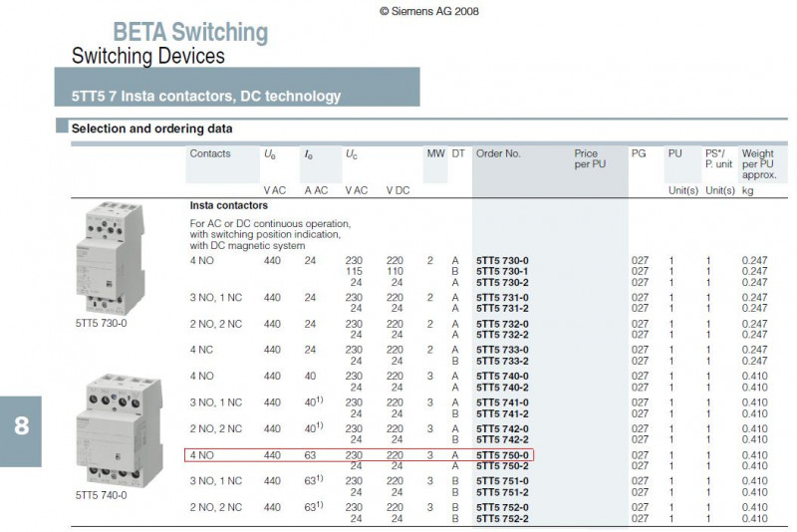Select order number 5TT5 732-2

coord(502,335)
